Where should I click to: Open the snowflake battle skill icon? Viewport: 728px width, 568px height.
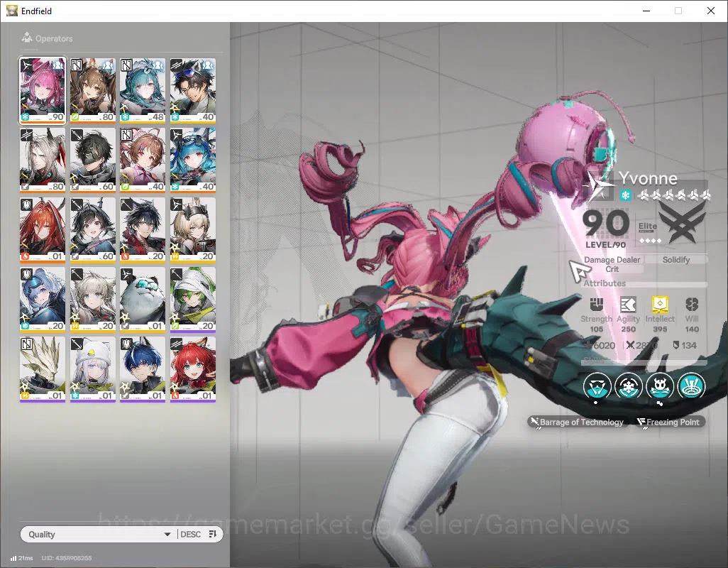[x=628, y=386]
